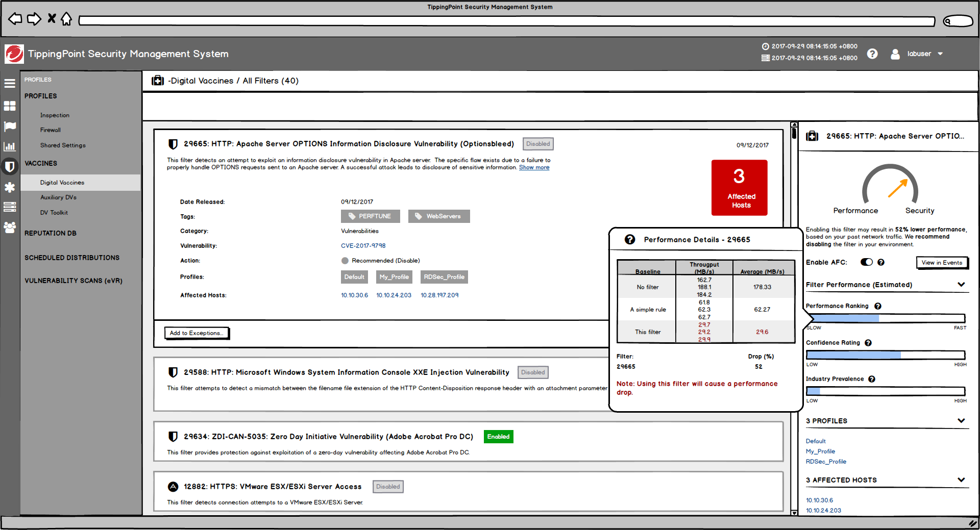Open the dashboard grid icon in sidebar
Viewport: 980px width, 530px height.
(10, 106)
